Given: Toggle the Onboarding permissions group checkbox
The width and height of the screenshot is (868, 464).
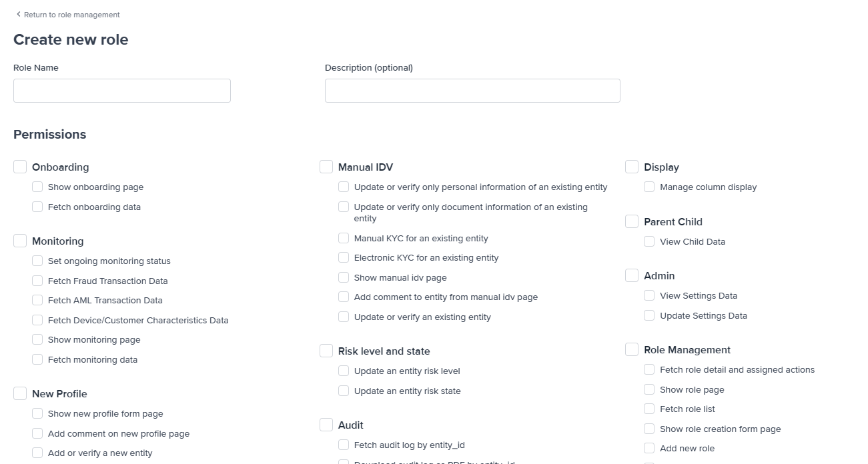Looking at the screenshot, I should (x=20, y=167).
